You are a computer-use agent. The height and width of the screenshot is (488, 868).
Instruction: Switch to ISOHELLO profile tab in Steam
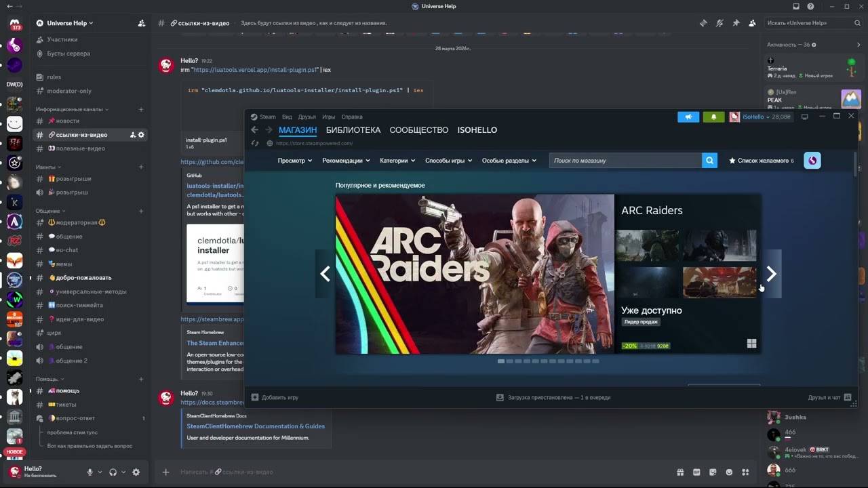[x=477, y=130]
